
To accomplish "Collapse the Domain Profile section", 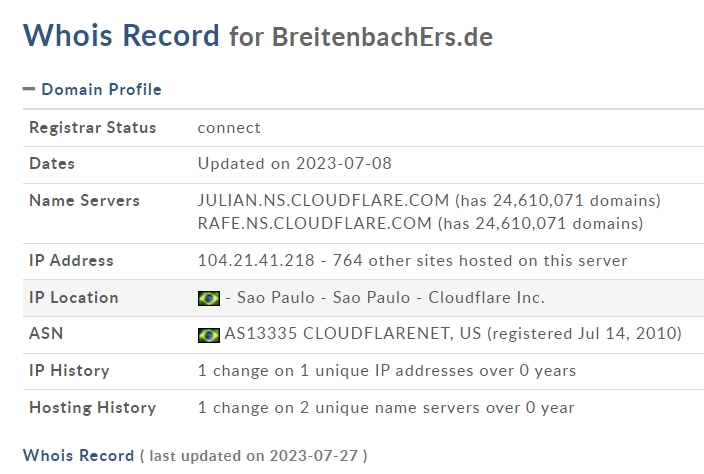I will [x=29, y=89].
